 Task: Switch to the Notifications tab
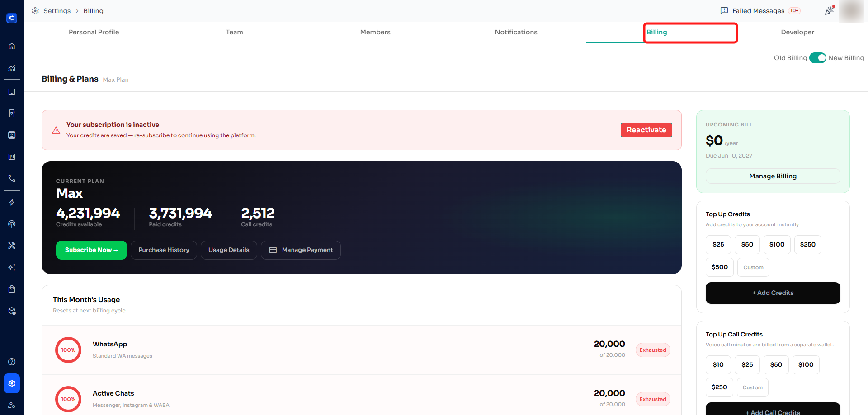tap(516, 32)
